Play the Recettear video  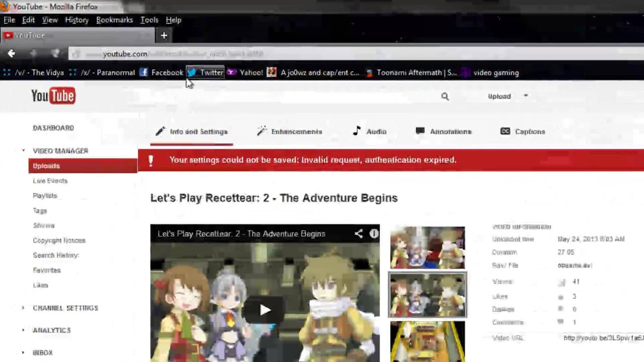(x=265, y=310)
